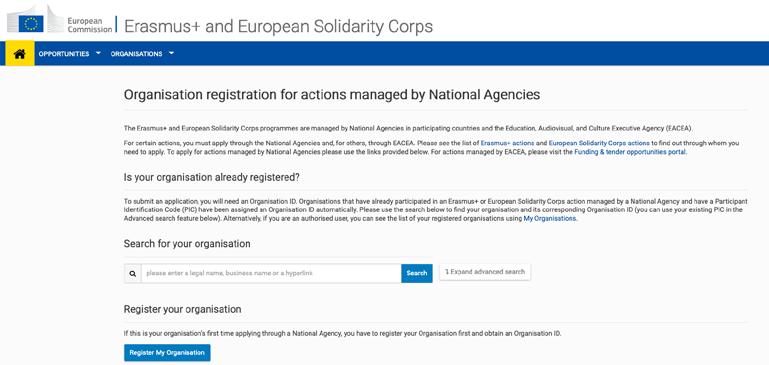
Task: Go to the home icon in navbar
Action: pyautogui.click(x=20, y=53)
